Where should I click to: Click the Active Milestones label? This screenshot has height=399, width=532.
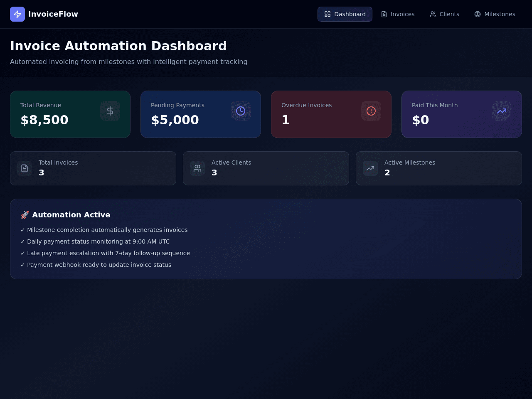410,163
